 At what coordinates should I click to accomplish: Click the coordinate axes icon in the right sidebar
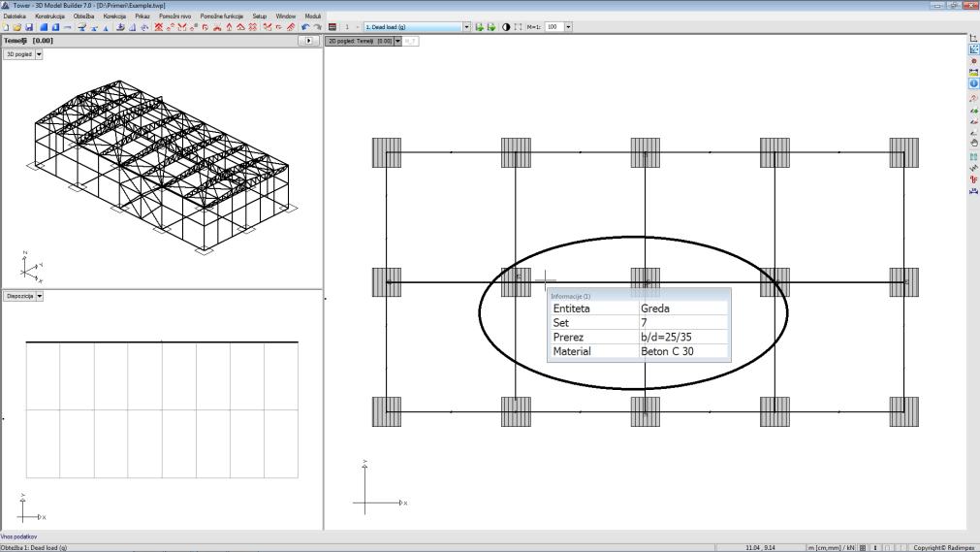(x=973, y=38)
